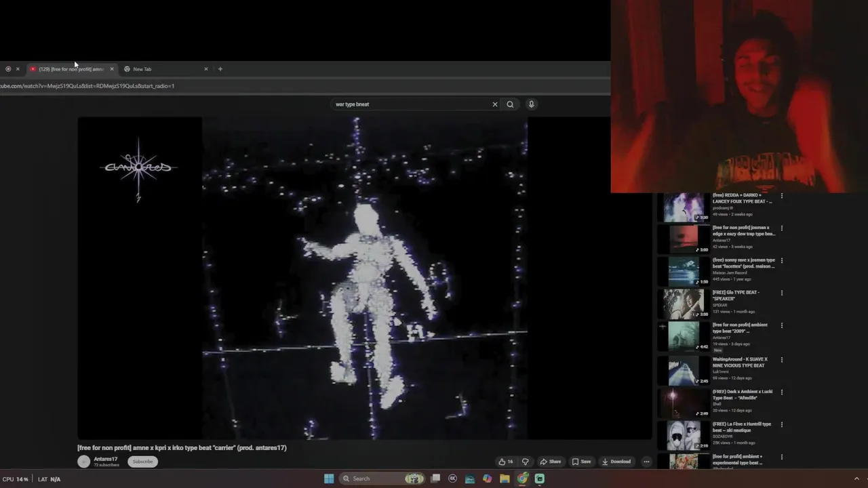Click channel name 'SOZABOYB' in sidebar
Screen dimensions: 868x488
pyautogui.click(x=723, y=436)
